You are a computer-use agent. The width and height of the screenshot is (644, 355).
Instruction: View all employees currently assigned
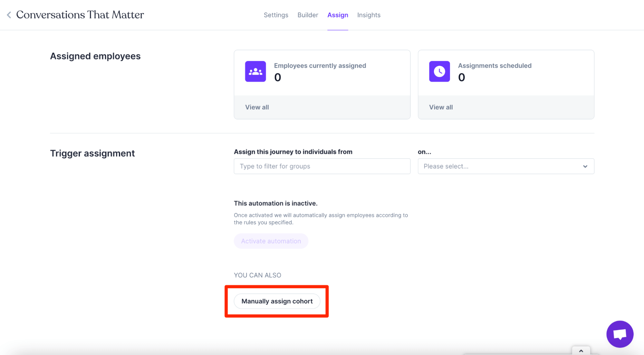point(257,107)
